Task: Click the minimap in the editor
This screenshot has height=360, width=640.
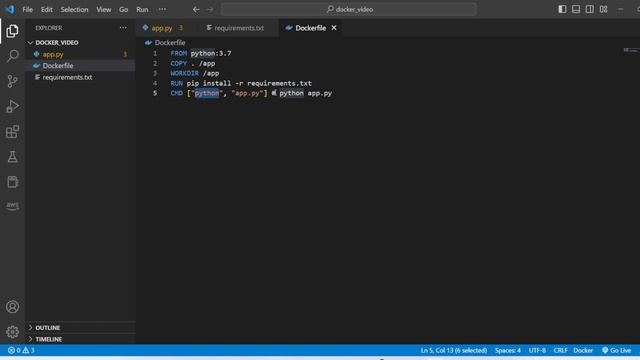Action: (x=631, y=50)
